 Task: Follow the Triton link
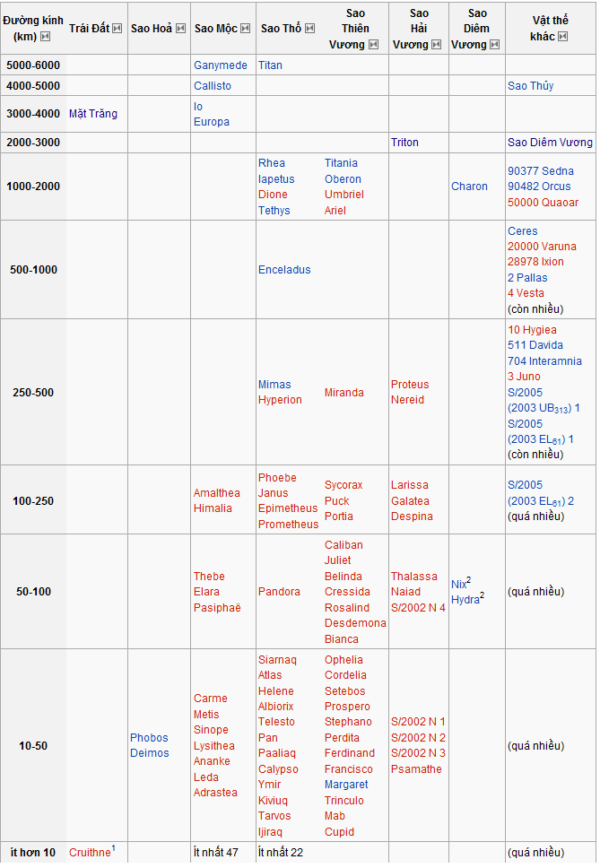404,143
